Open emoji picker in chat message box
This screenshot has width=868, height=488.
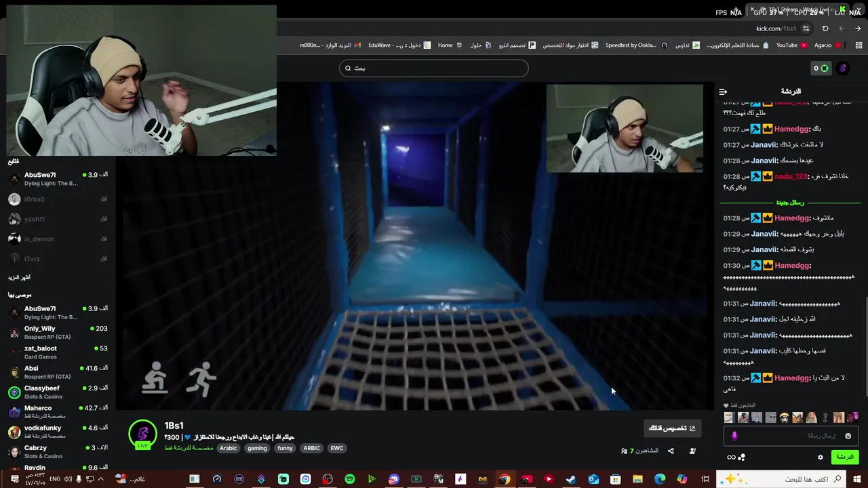click(x=848, y=436)
